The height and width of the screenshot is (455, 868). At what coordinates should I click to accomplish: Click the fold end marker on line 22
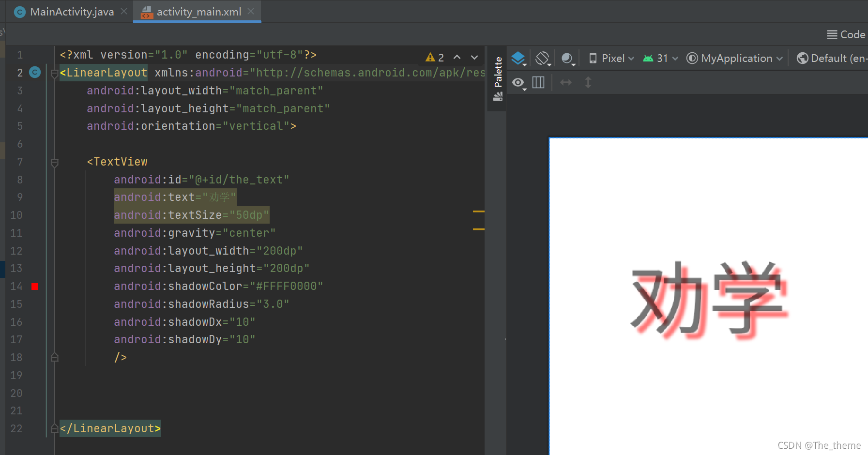click(55, 428)
